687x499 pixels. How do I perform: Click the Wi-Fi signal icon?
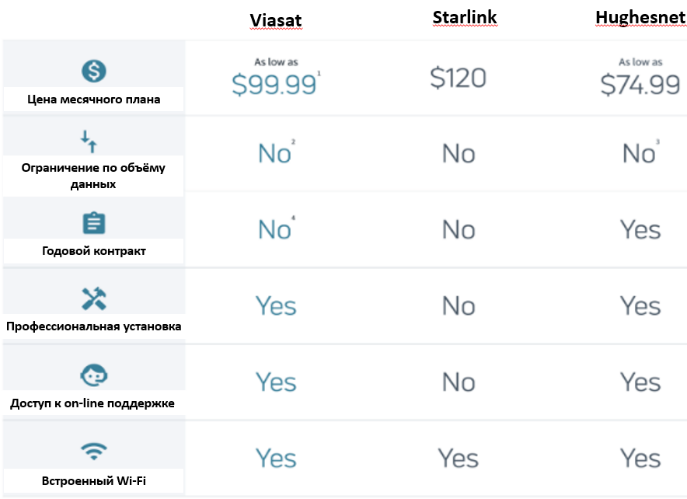pyautogui.click(x=93, y=451)
